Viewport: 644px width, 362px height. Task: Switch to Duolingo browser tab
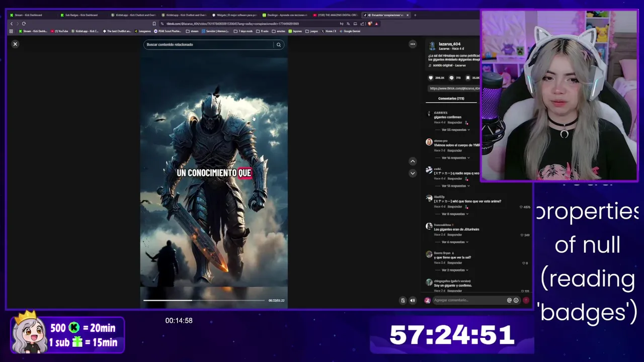tap(284, 15)
